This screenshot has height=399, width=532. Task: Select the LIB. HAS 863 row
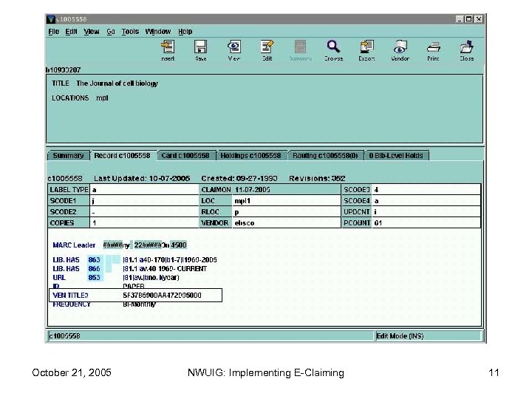(134, 260)
